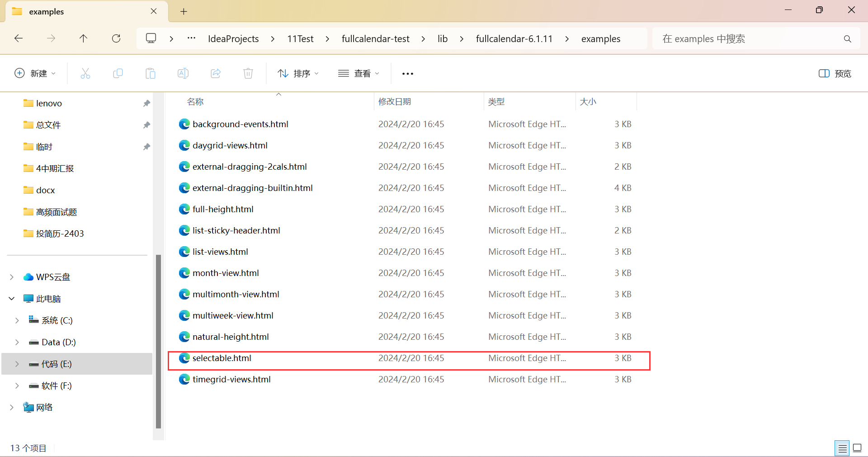
Task: Click the Share icon in toolbar
Action: tap(216, 73)
